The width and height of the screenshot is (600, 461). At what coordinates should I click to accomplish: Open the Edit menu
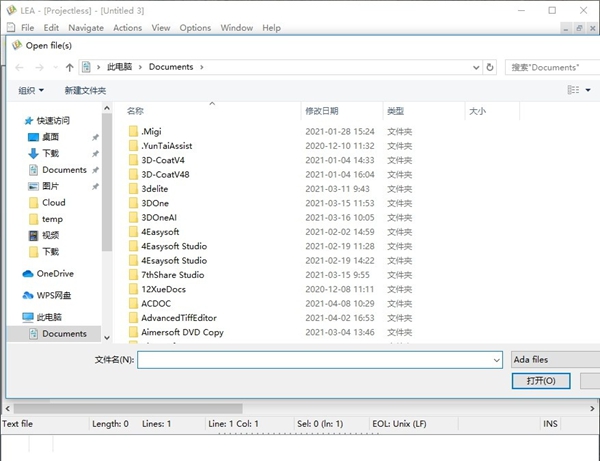[x=51, y=28]
